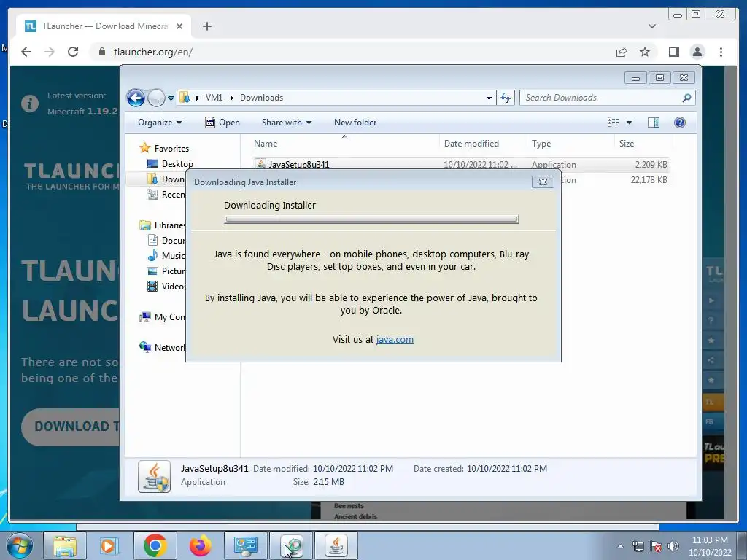Open Music library in navigation pane
747x560 pixels.
click(166, 256)
